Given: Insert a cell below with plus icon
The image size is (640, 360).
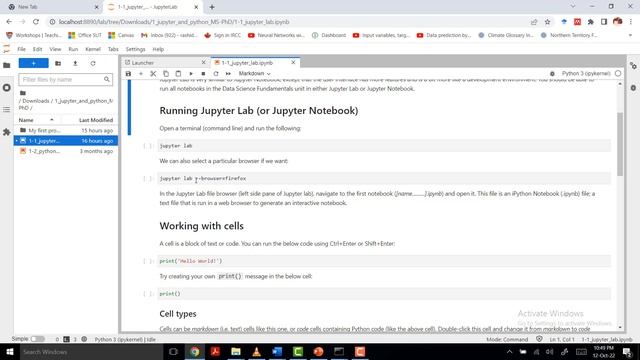Looking at the screenshot, I should 141,73.
